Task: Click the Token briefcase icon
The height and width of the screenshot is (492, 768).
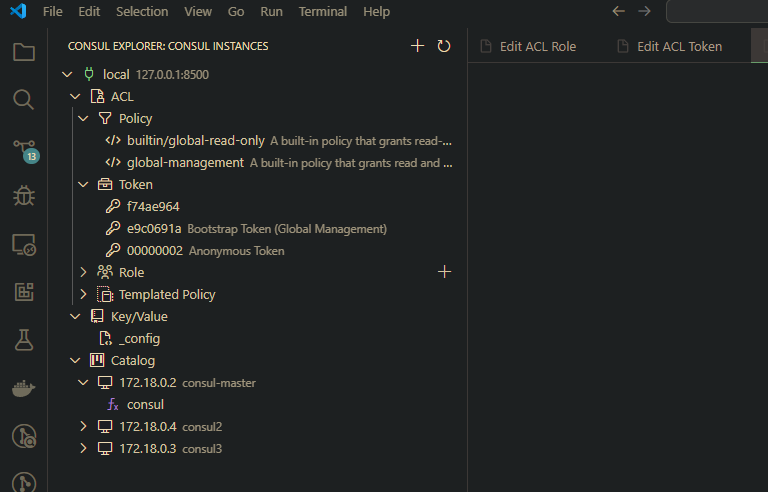Action: [105, 184]
